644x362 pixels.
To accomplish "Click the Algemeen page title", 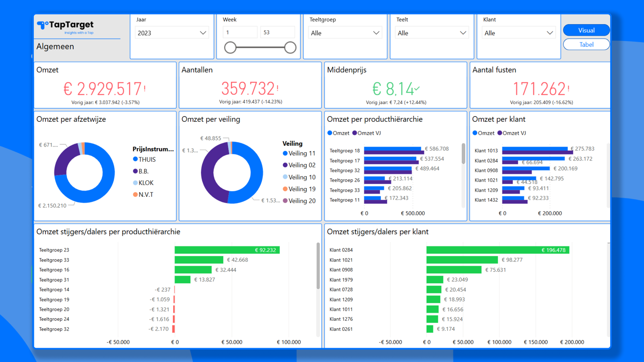I will click(x=55, y=46).
